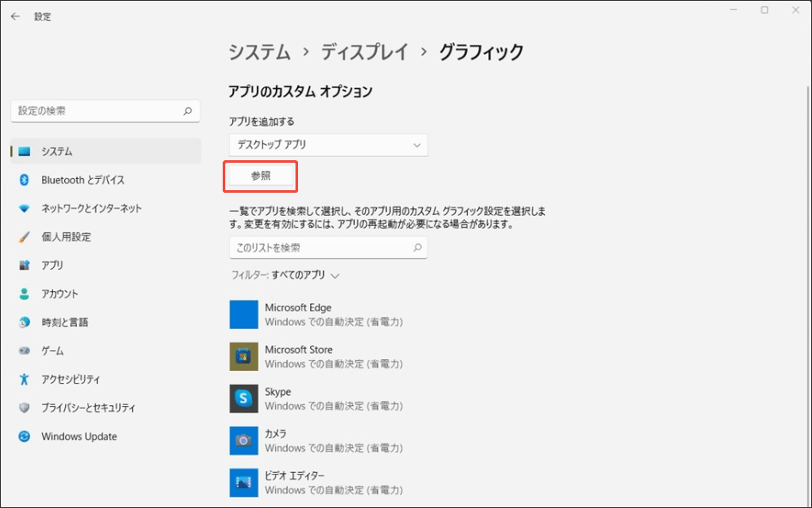This screenshot has height=508, width=812.
Task: Click the グラフィック breadcrumb title
Action: tap(481, 52)
